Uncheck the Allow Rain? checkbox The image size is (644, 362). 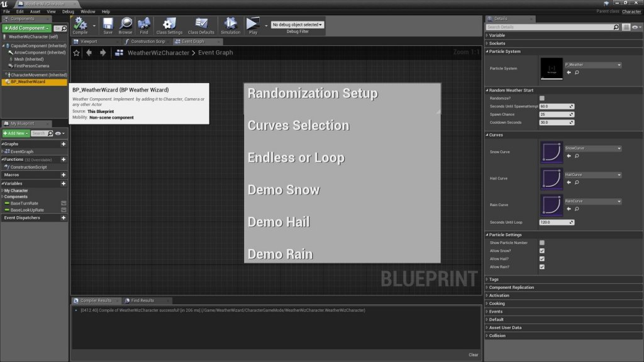tap(541, 266)
